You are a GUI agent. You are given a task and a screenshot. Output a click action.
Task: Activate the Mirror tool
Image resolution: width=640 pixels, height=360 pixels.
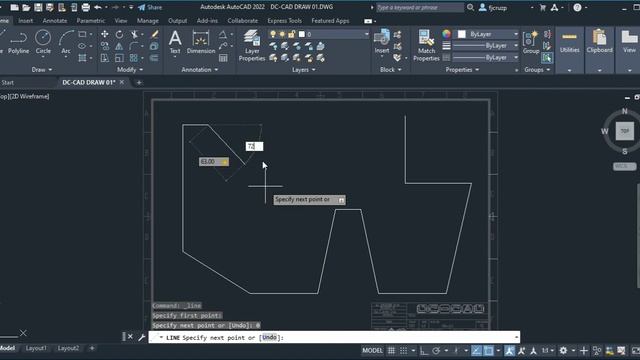click(x=119, y=46)
